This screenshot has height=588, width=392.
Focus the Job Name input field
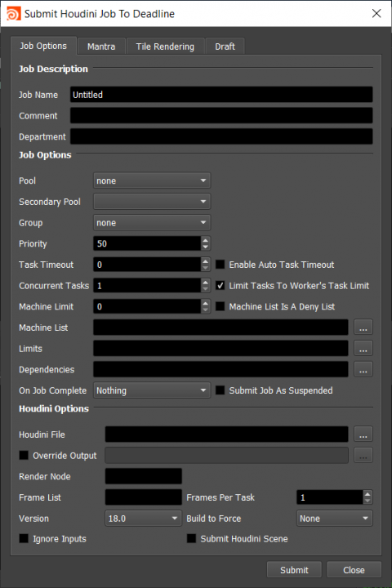(x=221, y=95)
